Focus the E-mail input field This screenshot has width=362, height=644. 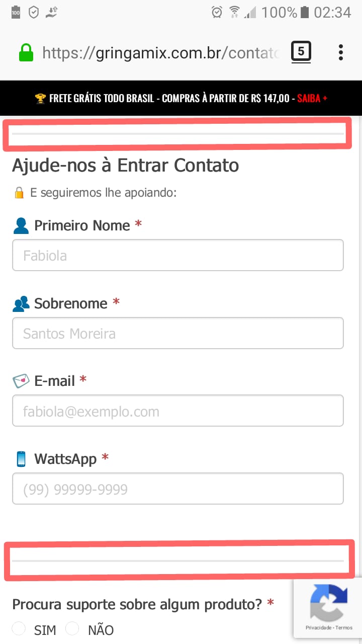coord(178,411)
